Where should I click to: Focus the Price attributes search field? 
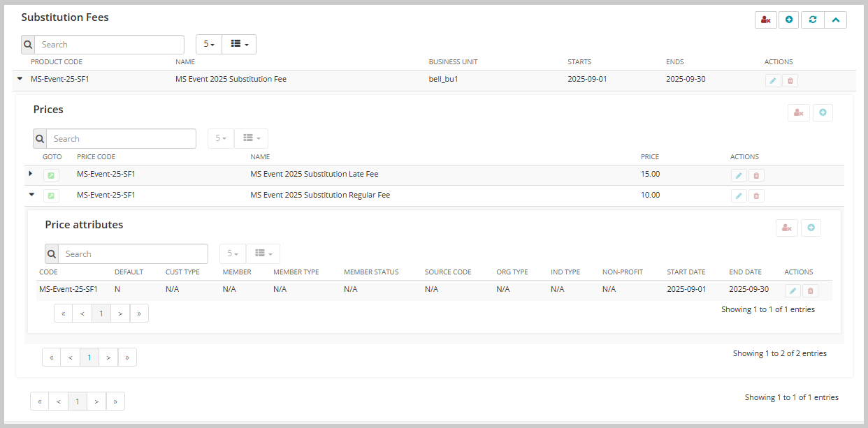133,254
